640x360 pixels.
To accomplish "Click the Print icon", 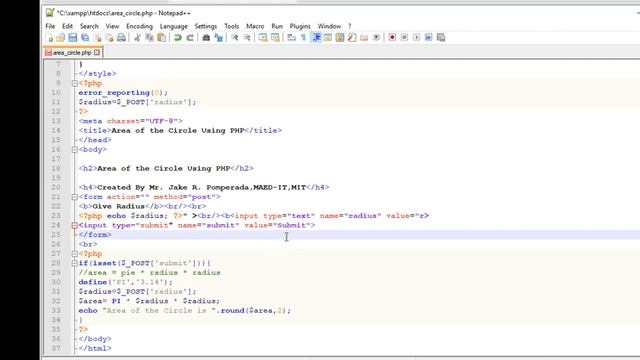I will tap(121, 38).
